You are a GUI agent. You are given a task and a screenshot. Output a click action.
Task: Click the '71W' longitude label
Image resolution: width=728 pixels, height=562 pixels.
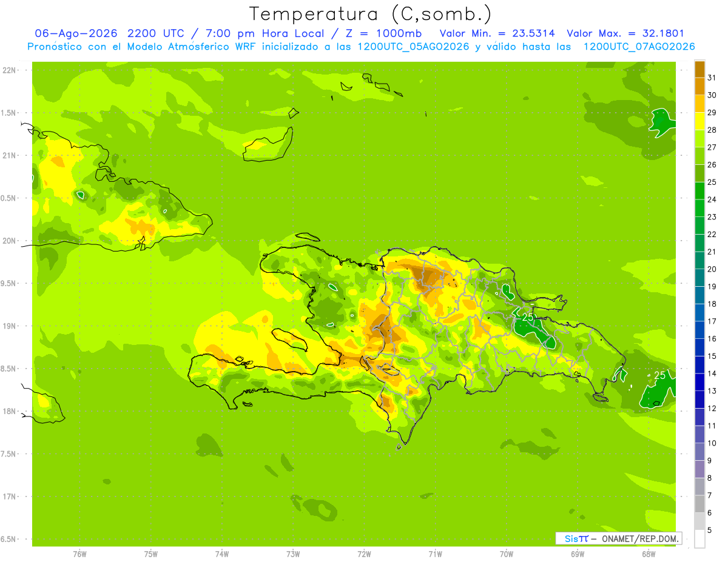435,555
